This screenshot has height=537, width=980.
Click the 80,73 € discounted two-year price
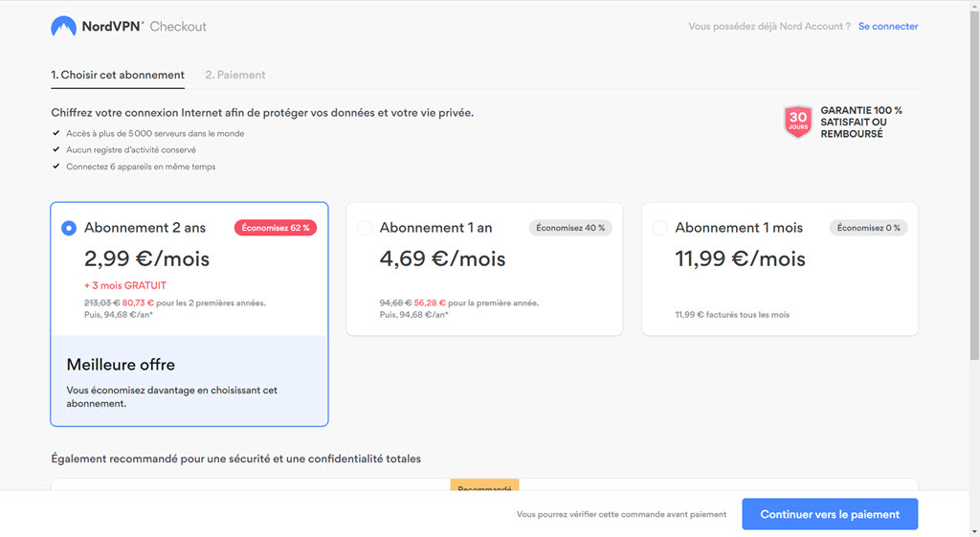coord(138,303)
